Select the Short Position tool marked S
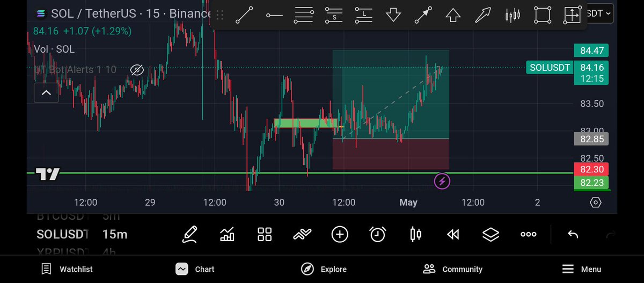 coord(334,15)
